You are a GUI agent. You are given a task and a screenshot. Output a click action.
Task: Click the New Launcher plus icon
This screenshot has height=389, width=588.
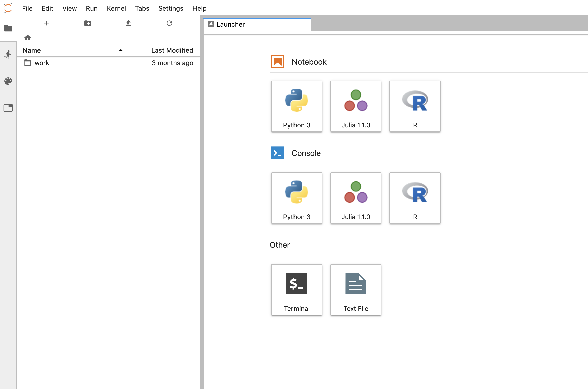pyautogui.click(x=47, y=23)
